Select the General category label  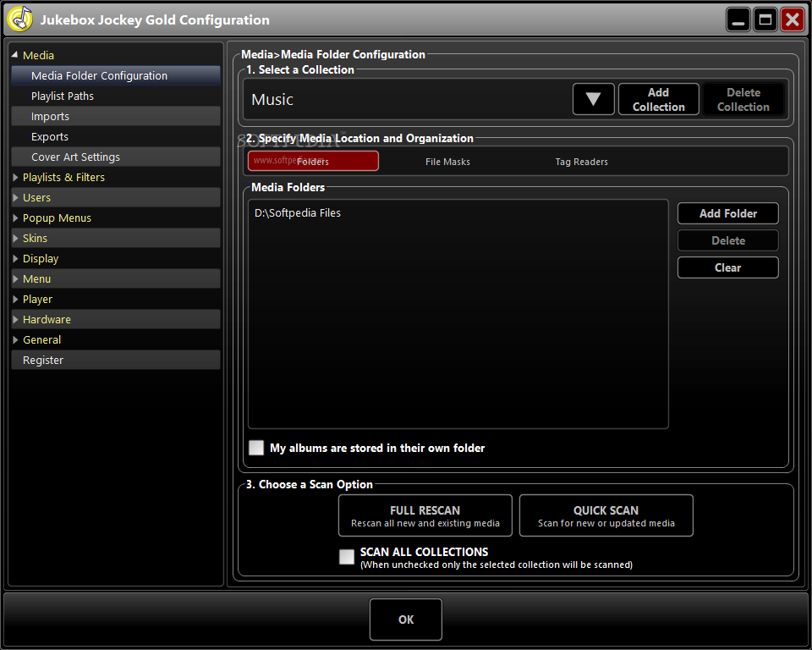[x=42, y=340]
